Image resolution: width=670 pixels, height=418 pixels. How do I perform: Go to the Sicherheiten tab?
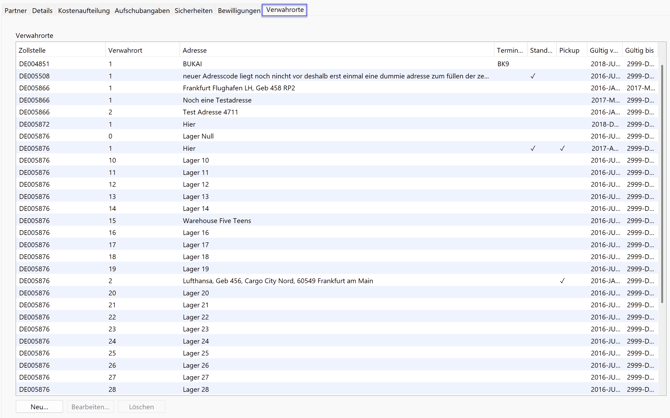pos(193,11)
